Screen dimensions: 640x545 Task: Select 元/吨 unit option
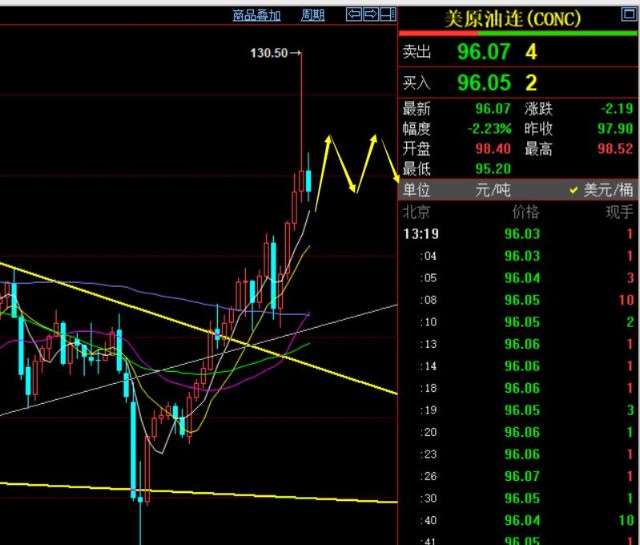point(492,190)
